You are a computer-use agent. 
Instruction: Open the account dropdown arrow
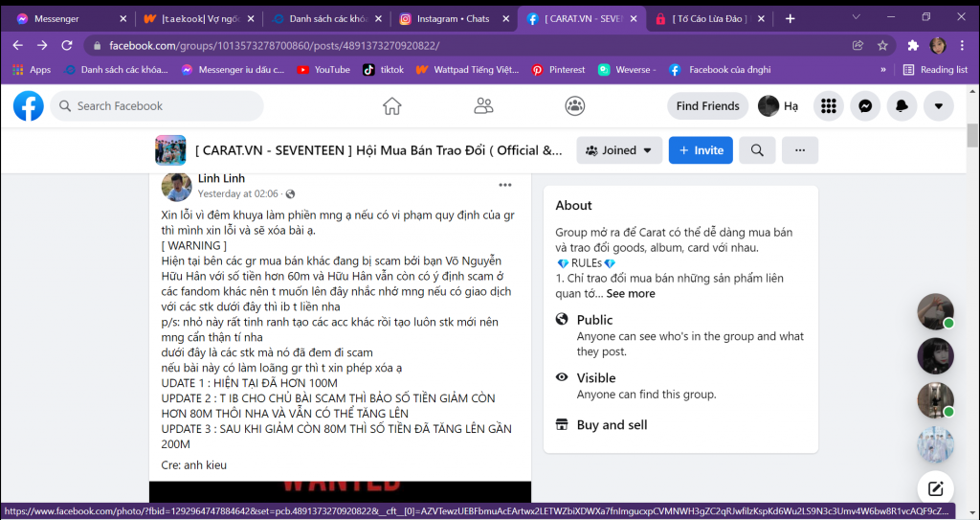click(938, 106)
